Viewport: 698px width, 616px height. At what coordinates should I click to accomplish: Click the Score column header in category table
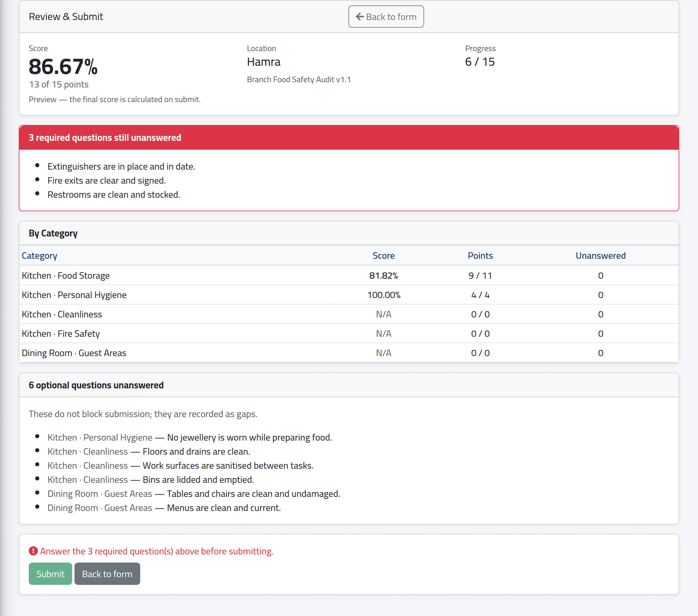point(383,256)
